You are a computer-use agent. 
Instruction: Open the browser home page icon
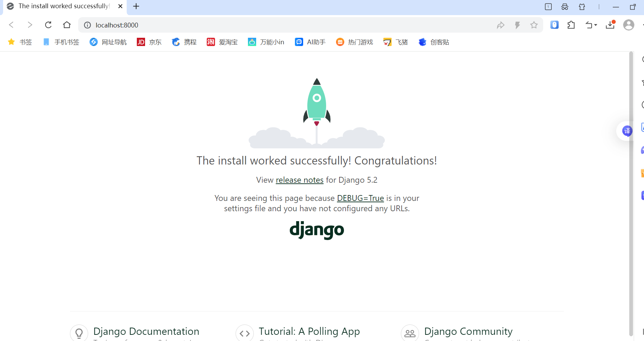point(67,25)
